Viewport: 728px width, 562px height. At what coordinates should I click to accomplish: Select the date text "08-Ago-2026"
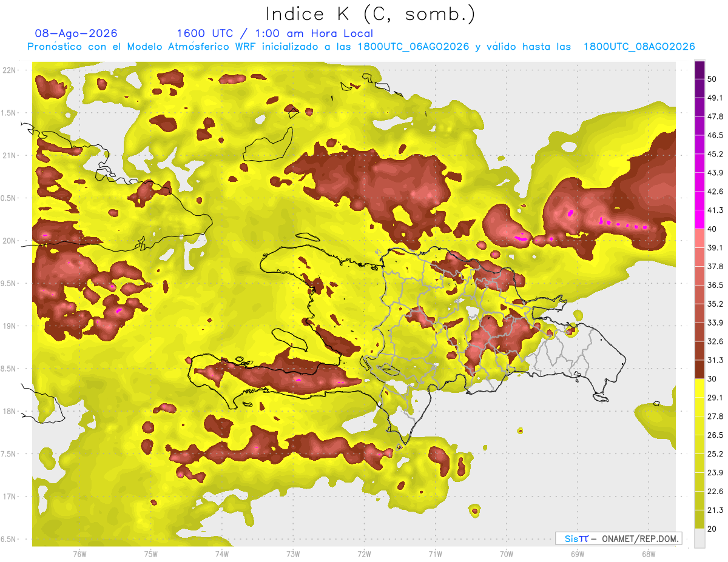point(76,33)
